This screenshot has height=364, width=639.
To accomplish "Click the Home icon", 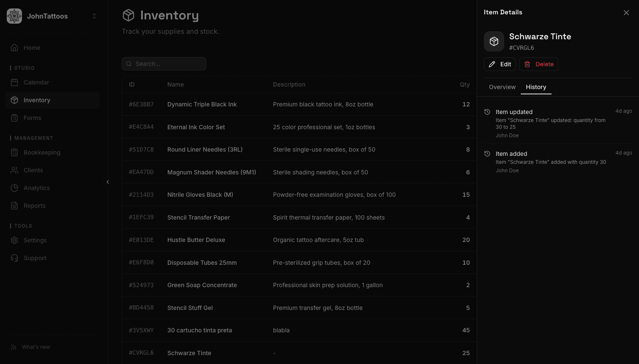I will 15,48.
